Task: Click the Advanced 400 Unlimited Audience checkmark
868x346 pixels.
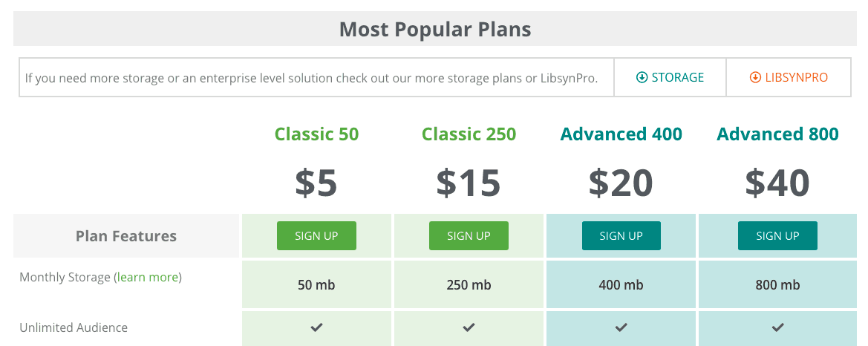Action: pos(621,327)
